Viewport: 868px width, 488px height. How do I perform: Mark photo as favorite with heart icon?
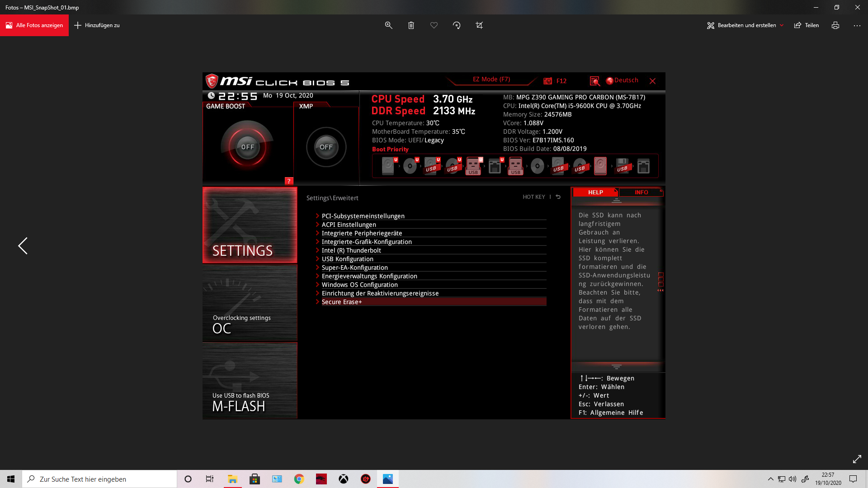pyautogui.click(x=434, y=25)
